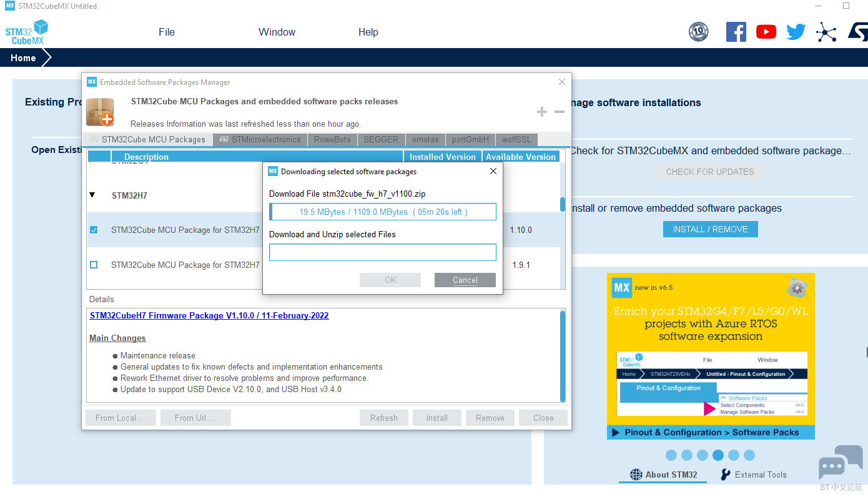Switch to the wolfSSL tab
The image size is (868, 497).
coord(516,139)
